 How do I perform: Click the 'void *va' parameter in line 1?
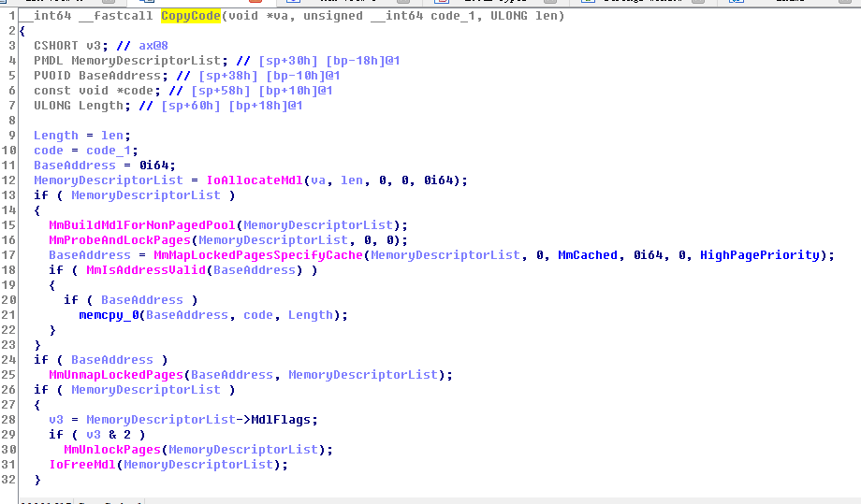258,16
